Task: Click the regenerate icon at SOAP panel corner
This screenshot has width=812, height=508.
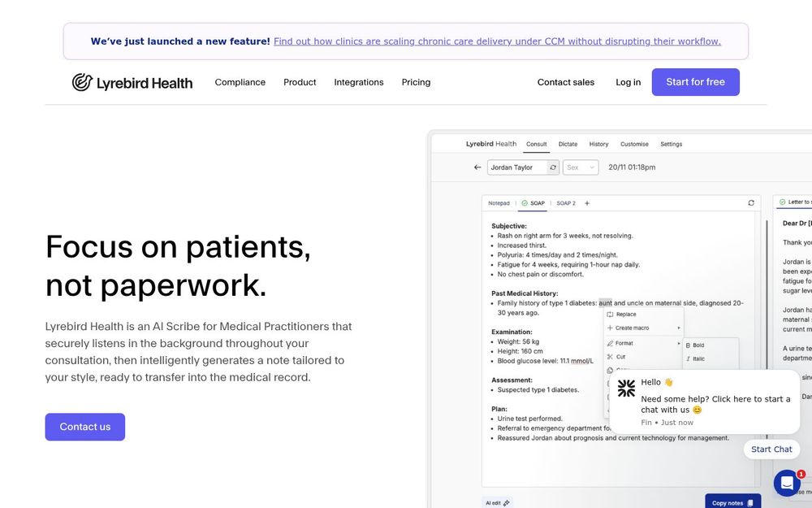Action: 751,203
